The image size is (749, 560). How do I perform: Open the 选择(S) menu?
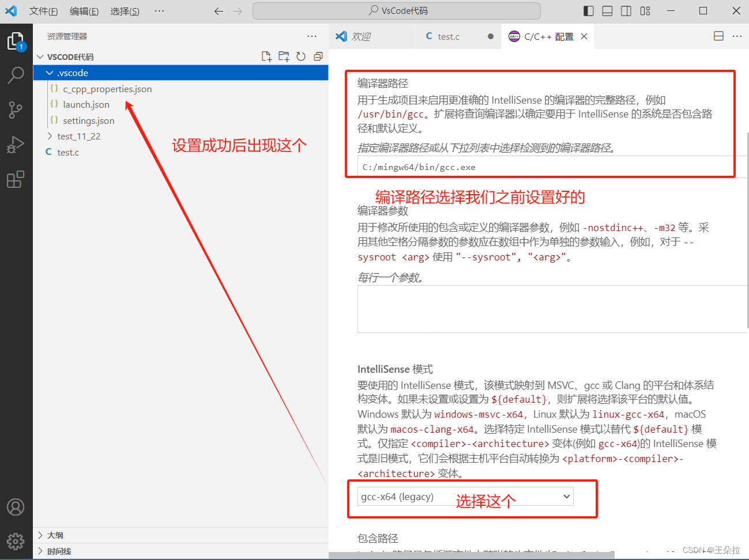[125, 11]
